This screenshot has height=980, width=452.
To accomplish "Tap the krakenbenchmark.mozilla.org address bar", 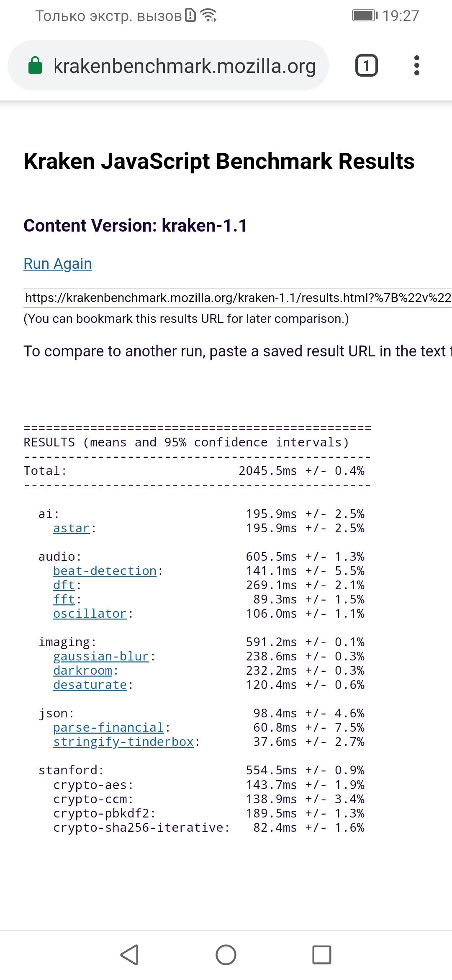I will click(x=185, y=66).
